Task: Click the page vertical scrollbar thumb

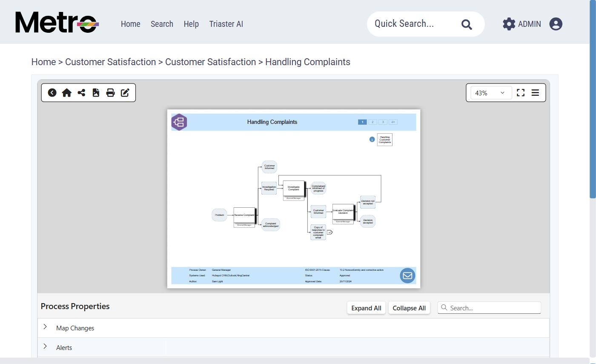Action: [x=593, y=99]
